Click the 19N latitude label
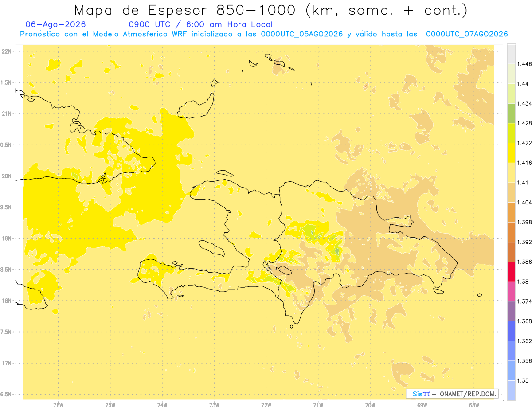 [7, 239]
